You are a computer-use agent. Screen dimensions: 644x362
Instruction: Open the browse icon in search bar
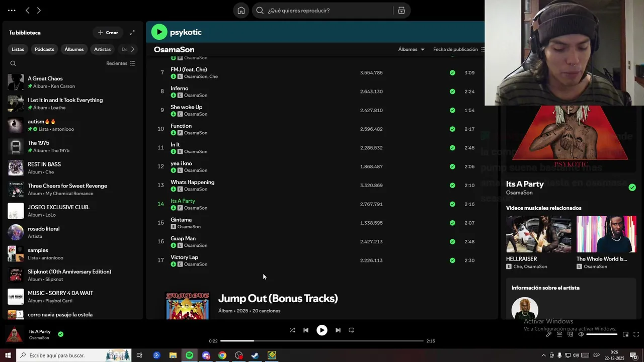pyautogui.click(x=401, y=11)
